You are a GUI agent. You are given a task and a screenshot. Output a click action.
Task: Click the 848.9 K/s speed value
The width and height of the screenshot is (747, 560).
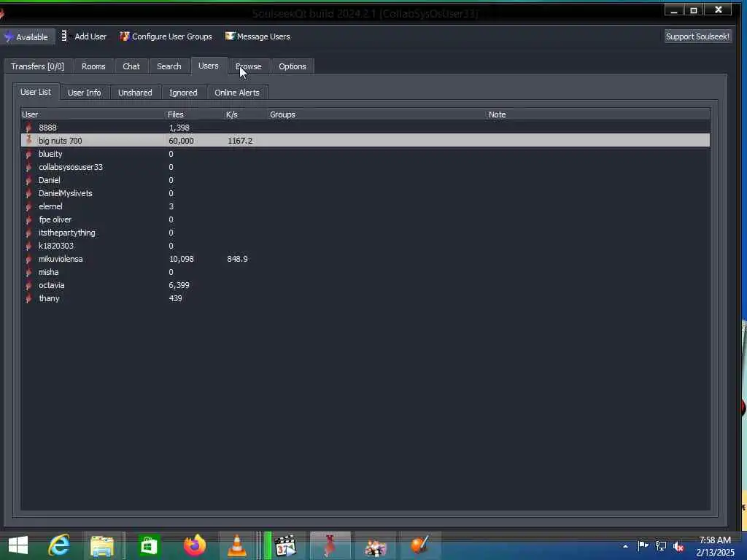(x=237, y=259)
